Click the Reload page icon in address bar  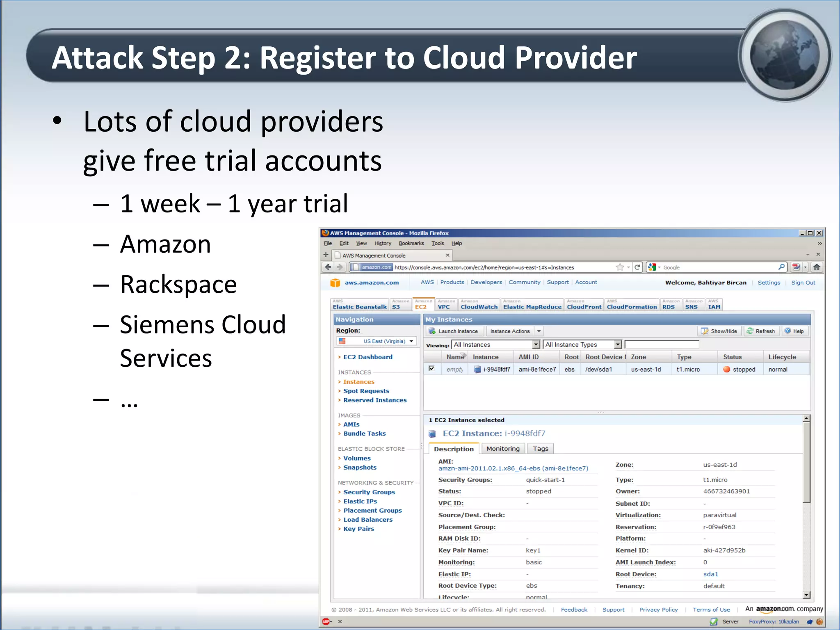(637, 267)
